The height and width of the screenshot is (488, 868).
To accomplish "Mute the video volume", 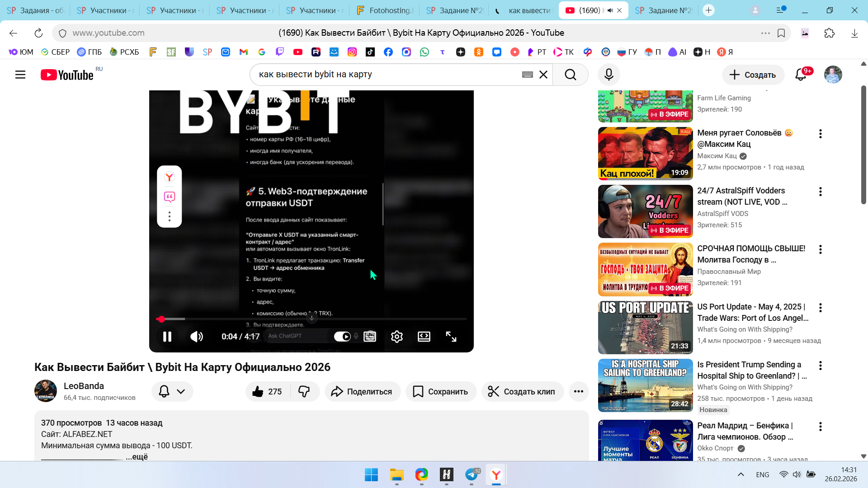I will pos(197,337).
